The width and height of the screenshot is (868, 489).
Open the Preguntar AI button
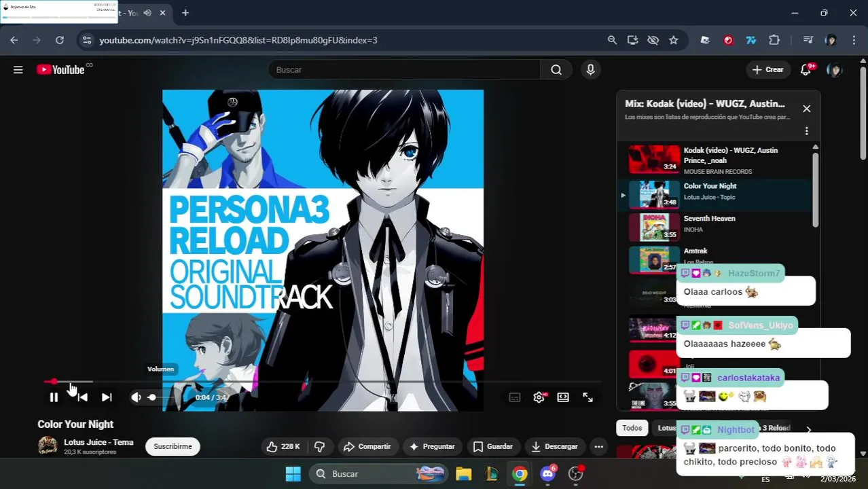click(431, 446)
